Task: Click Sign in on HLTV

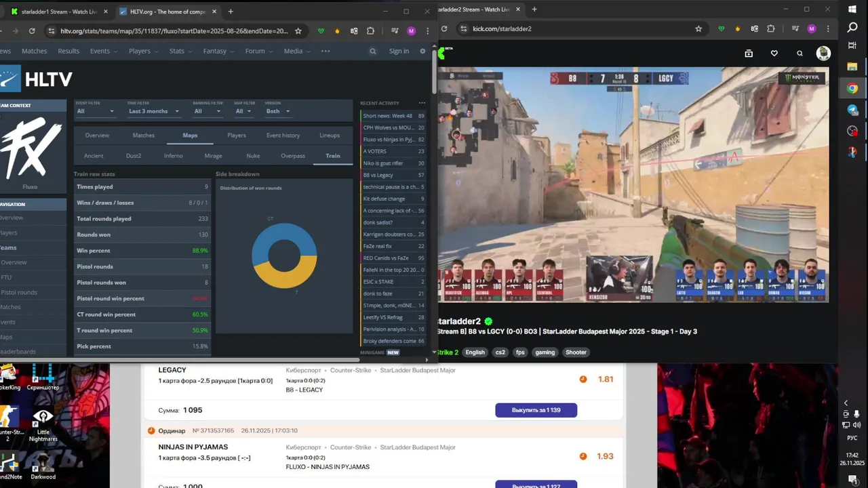Action: pos(399,51)
